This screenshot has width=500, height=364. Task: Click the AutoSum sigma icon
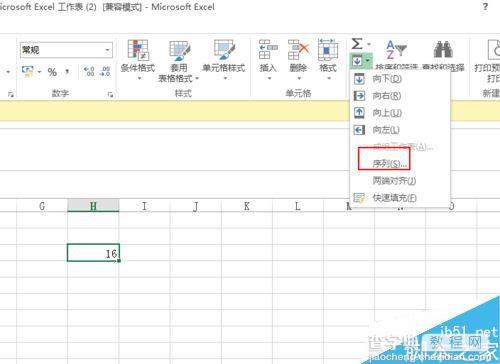357,44
